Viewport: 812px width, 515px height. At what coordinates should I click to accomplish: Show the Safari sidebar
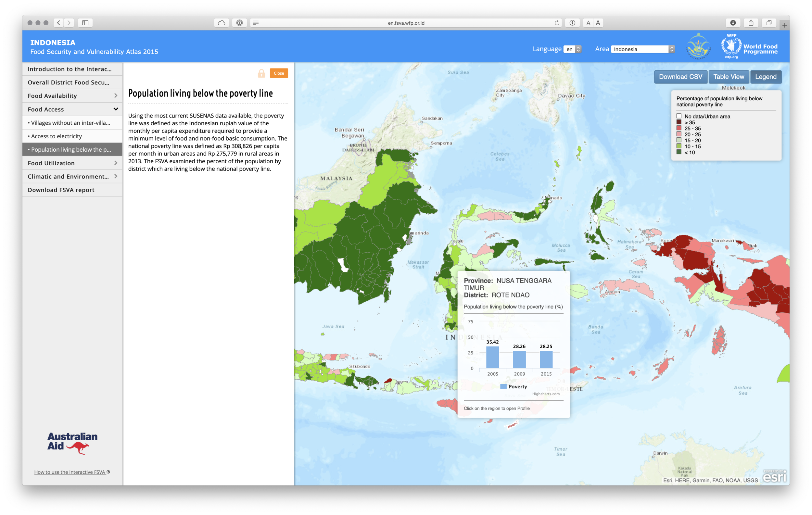click(x=85, y=23)
